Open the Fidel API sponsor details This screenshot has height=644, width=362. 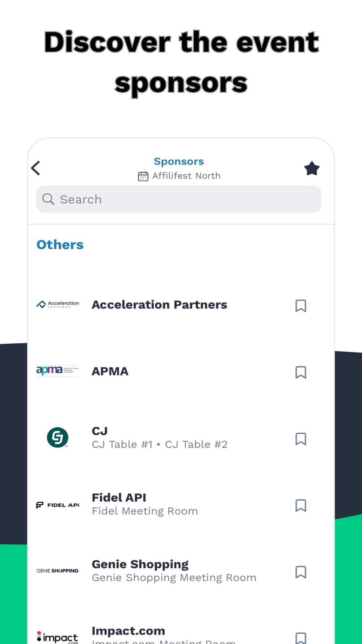[x=145, y=504]
